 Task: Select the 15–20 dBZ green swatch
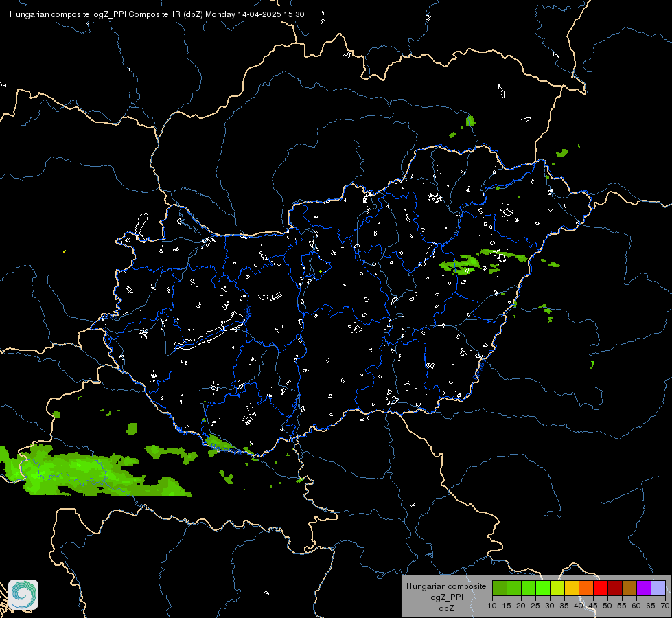click(x=514, y=588)
